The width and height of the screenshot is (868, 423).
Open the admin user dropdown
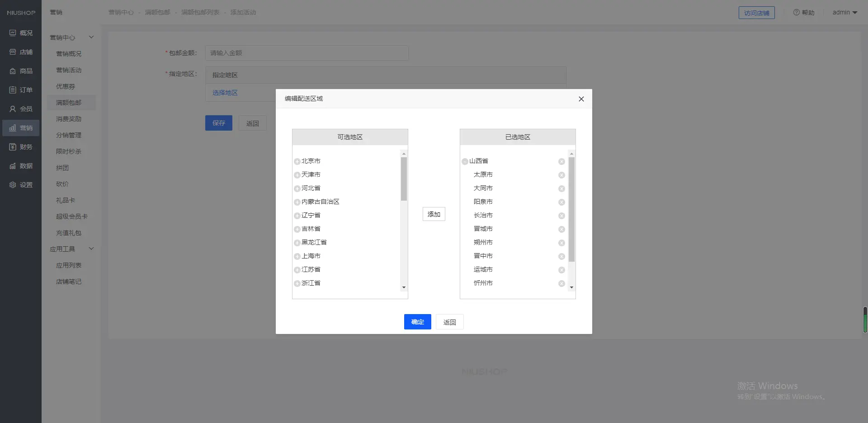click(x=844, y=13)
